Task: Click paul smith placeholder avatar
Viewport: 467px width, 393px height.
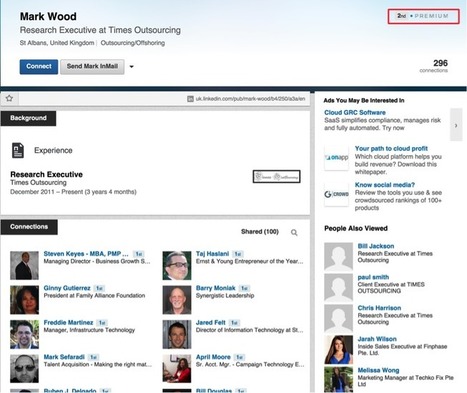Action: coord(338,287)
